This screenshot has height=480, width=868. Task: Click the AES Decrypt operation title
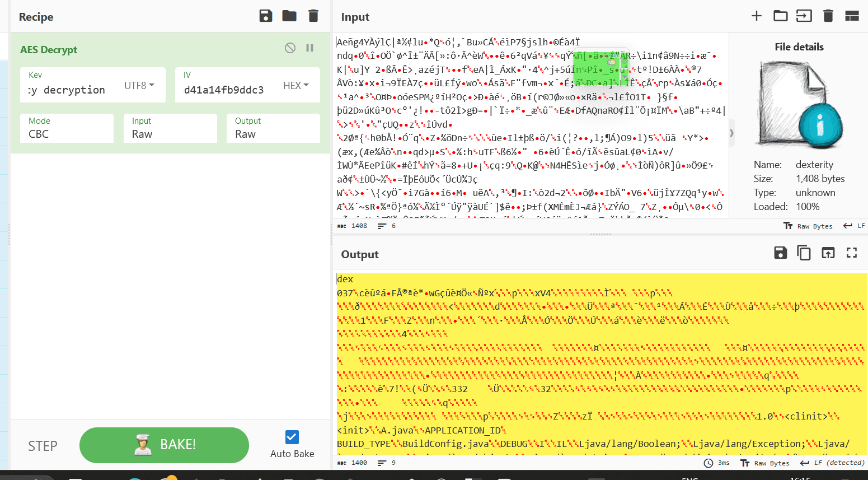click(49, 49)
